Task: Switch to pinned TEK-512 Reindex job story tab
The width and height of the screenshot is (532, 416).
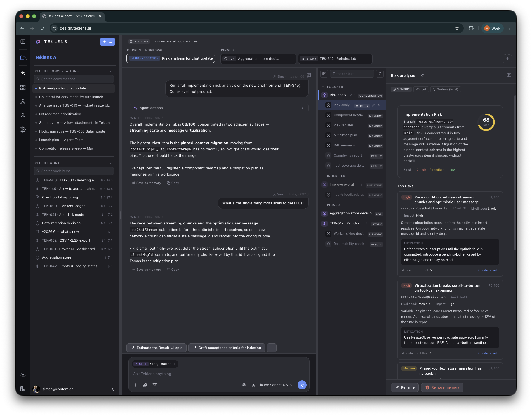Action: coord(335,59)
